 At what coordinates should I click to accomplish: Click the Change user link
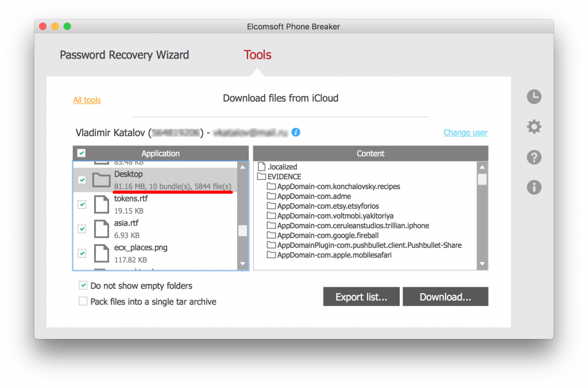click(x=465, y=132)
